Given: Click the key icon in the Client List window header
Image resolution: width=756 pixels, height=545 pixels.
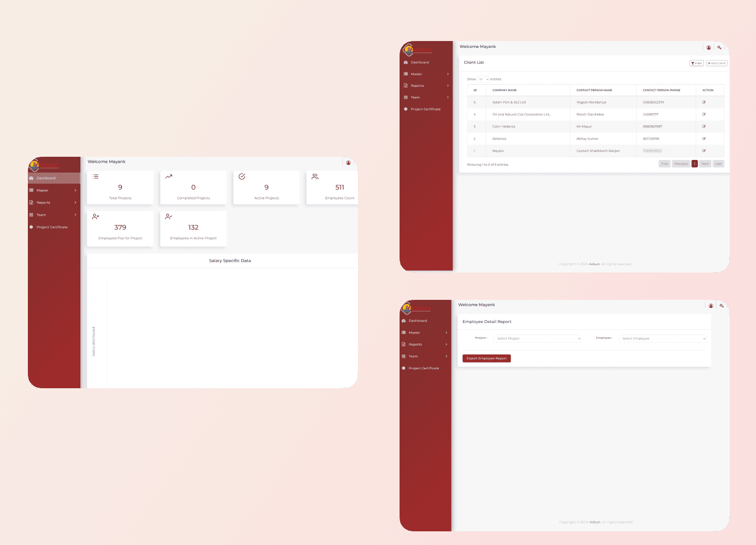Looking at the screenshot, I should 719,47.
